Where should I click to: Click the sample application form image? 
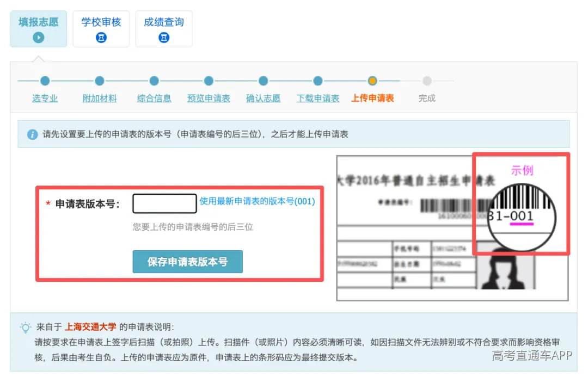point(452,228)
